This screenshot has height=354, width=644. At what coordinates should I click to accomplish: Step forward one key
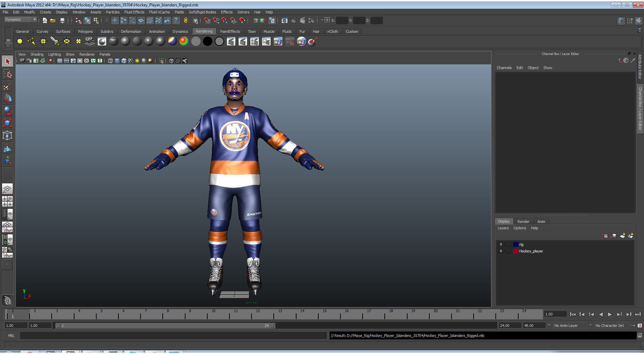point(619,314)
